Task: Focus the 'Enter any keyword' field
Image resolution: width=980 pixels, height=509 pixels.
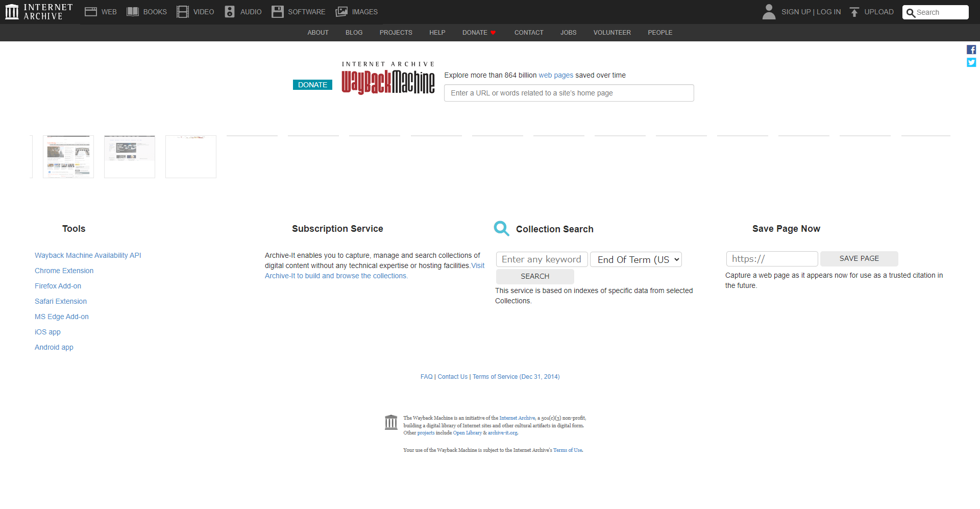Action: [x=542, y=259]
